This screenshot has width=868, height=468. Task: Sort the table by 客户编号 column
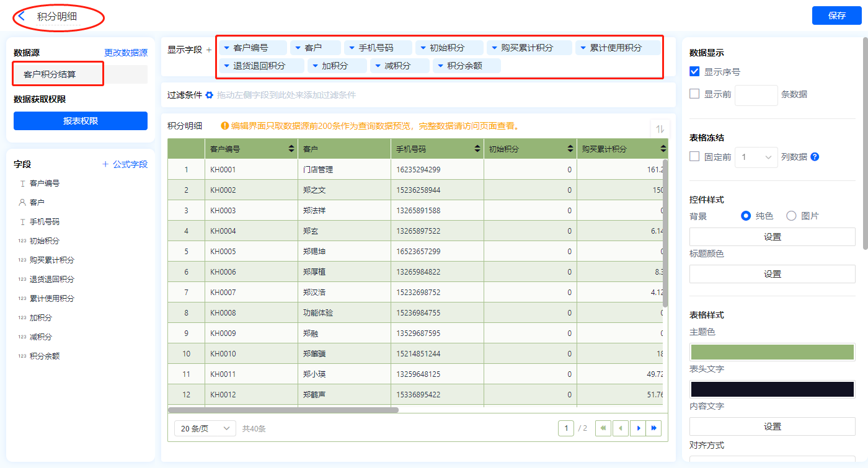click(291, 149)
